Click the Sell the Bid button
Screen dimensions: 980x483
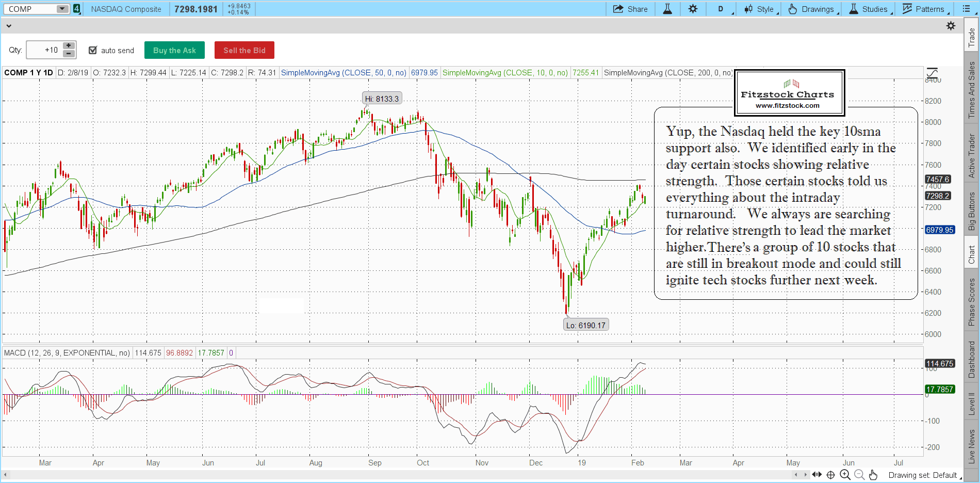pyautogui.click(x=244, y=51)
